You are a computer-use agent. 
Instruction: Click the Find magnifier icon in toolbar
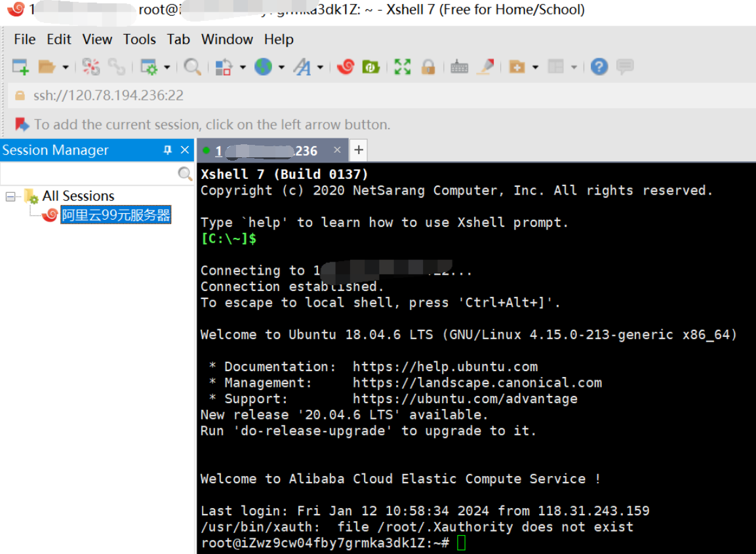[x=192, y=67]
